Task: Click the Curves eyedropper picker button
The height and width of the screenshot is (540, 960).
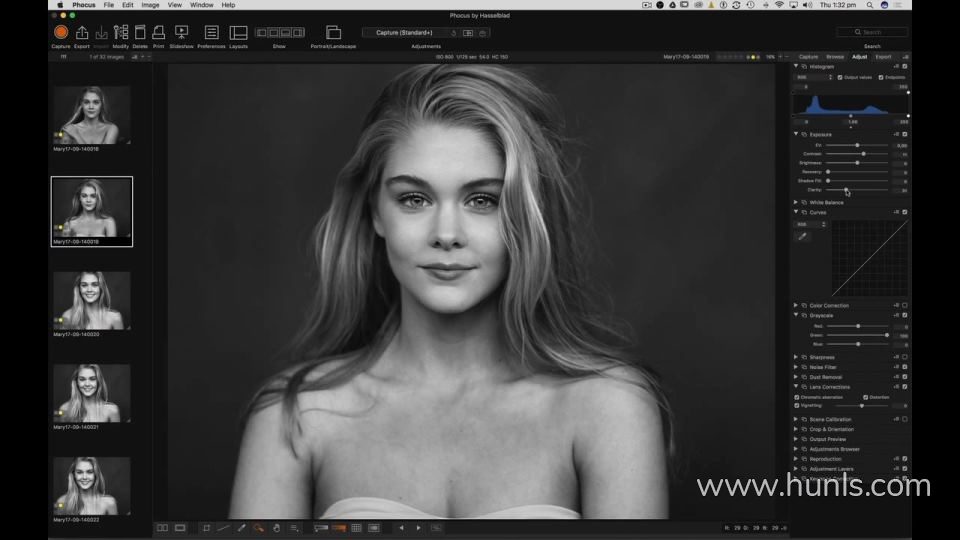Action: point(802,236)
